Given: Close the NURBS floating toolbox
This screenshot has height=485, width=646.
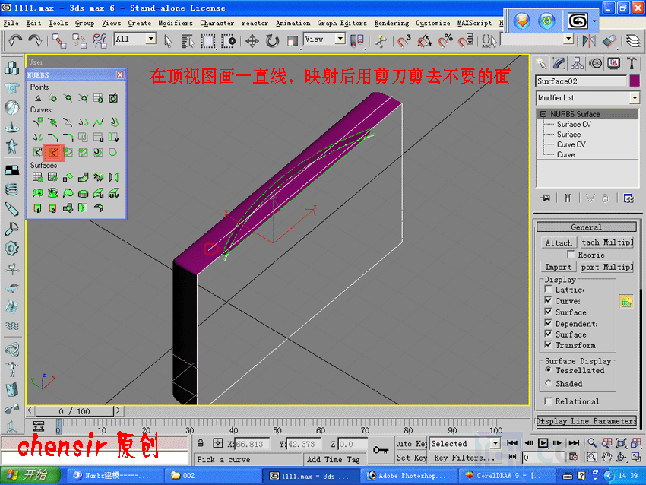Looking at the screenshot, I should coord(119,75).
